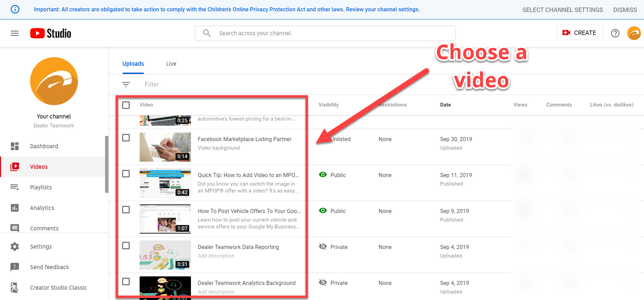
Task: Open the How To Post Vehicle Offers thumbnail
Action: [x=165, y=219]
